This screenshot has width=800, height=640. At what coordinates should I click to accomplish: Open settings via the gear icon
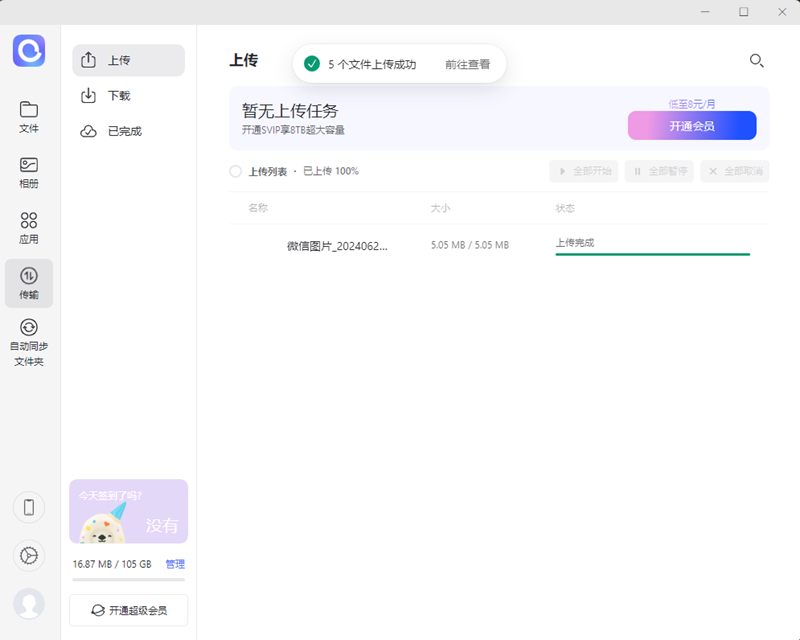tap(29, 555)
